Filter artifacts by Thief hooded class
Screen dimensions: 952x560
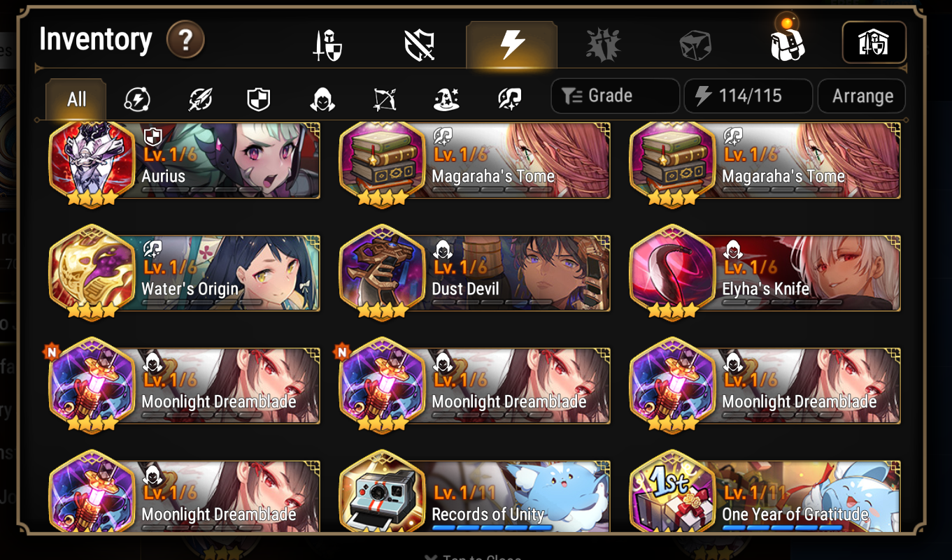point(322,99)
